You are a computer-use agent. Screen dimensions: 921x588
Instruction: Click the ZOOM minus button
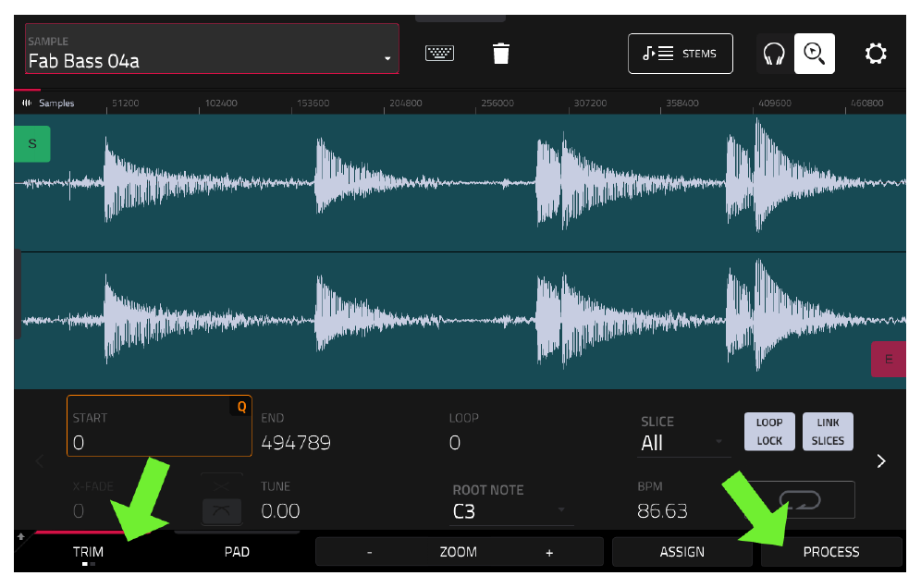click(x=370, y=552)
